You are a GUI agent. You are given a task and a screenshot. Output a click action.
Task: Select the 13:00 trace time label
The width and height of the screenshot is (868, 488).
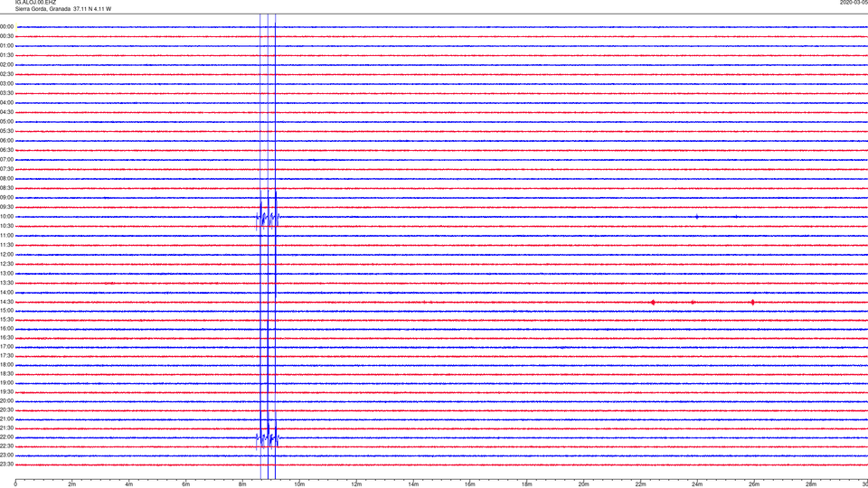(x=6, y=273)
